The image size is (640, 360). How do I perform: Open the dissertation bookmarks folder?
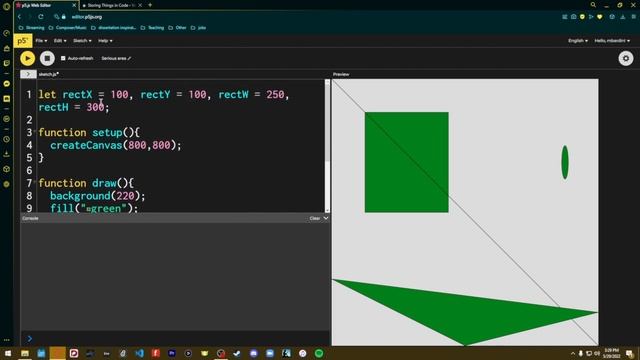113,28
